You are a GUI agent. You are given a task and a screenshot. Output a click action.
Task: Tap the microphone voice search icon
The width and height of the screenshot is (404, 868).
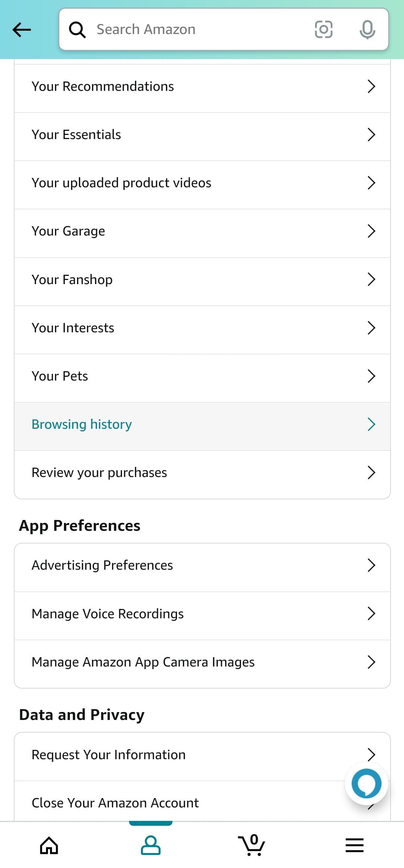click(x=367, y=30)
